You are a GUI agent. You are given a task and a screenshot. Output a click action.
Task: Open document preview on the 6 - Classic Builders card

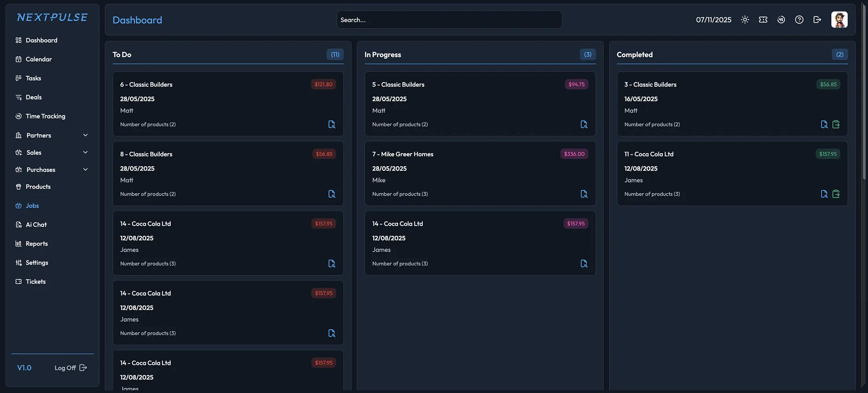tap(331, 124)
